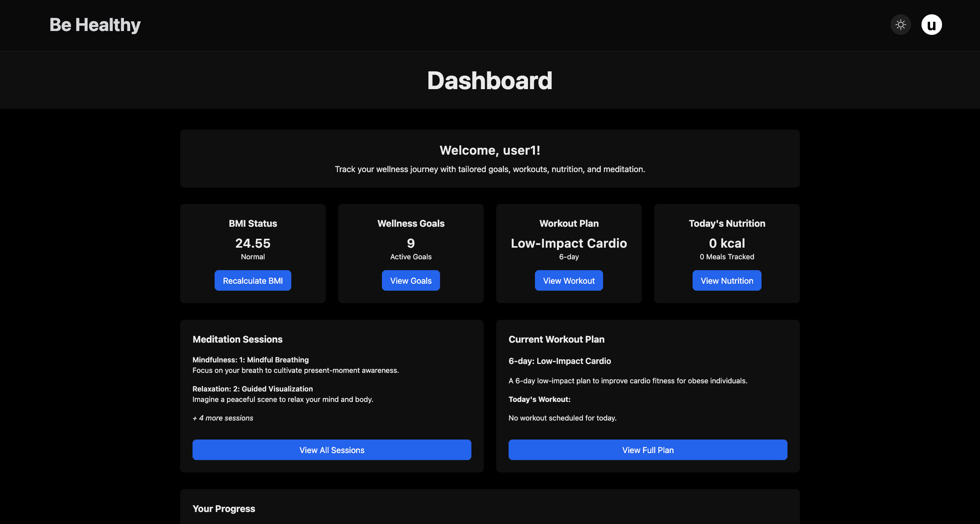980x524 pixels.
Task: Select the Workout Plan summary card
Action: [x=569, y=253]
